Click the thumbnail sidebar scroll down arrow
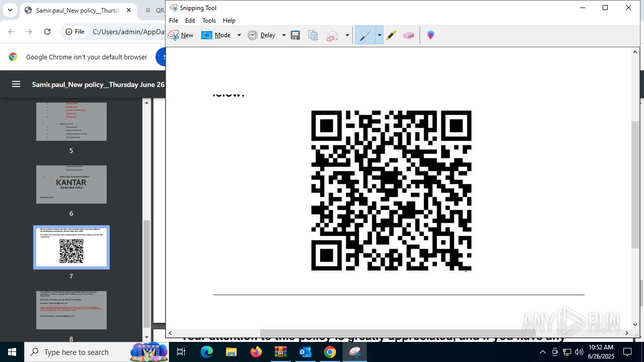 [x=147, y=337]
